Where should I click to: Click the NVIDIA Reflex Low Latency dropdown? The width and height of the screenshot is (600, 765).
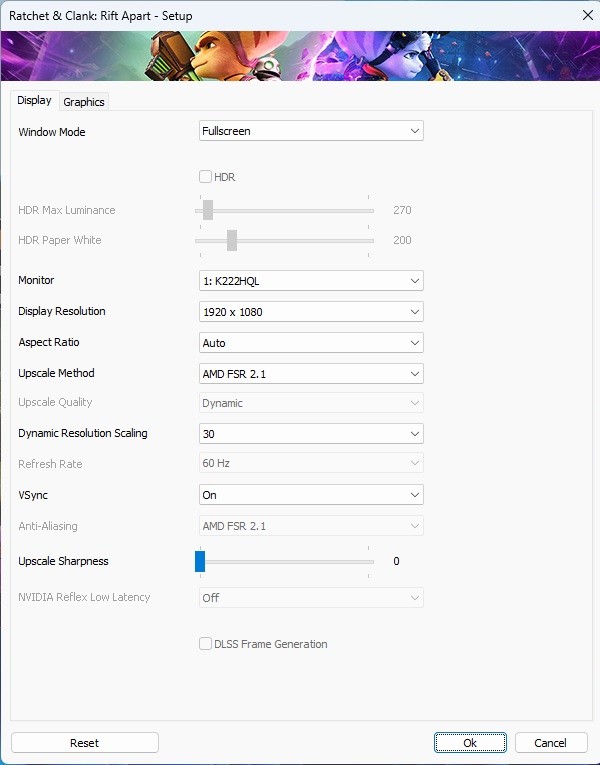coord(311,598)
